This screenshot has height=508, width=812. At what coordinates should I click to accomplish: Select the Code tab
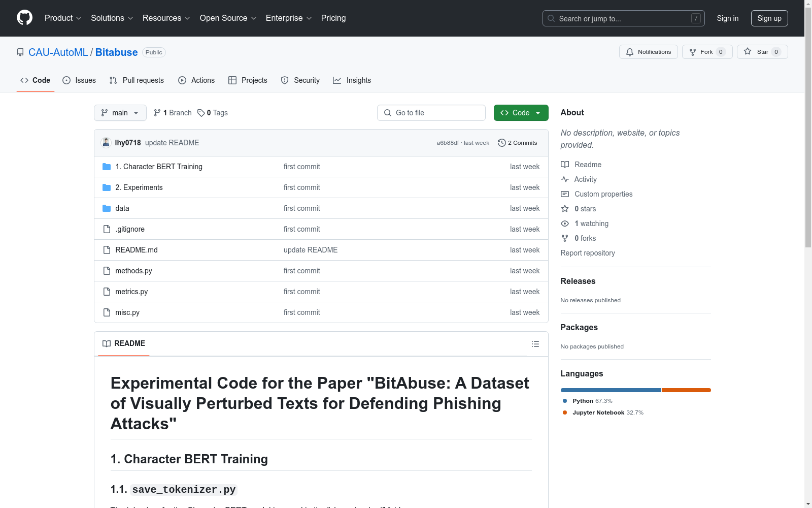(x=36, y=80)
